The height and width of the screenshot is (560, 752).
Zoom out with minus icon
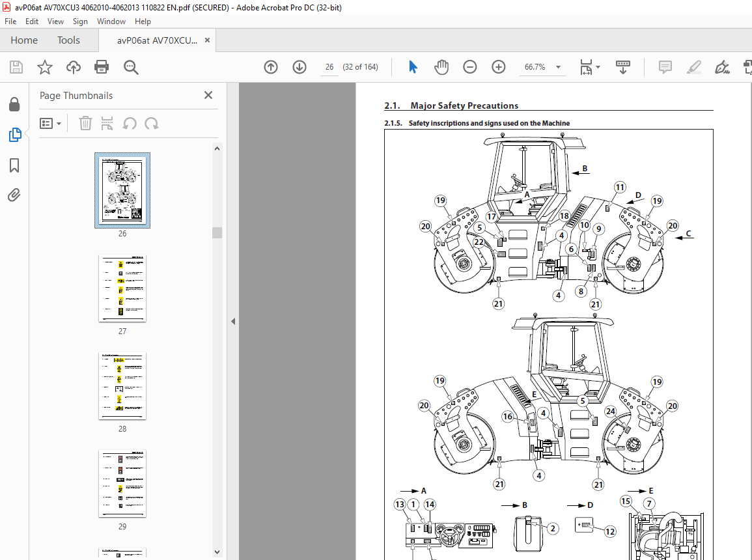click(x=470, y=67)
